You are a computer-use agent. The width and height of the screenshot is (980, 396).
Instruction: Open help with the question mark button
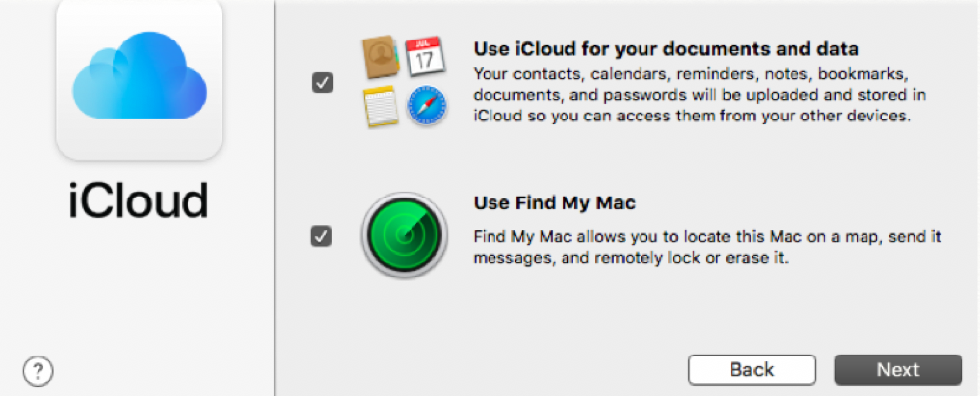[x=38, y=371]
